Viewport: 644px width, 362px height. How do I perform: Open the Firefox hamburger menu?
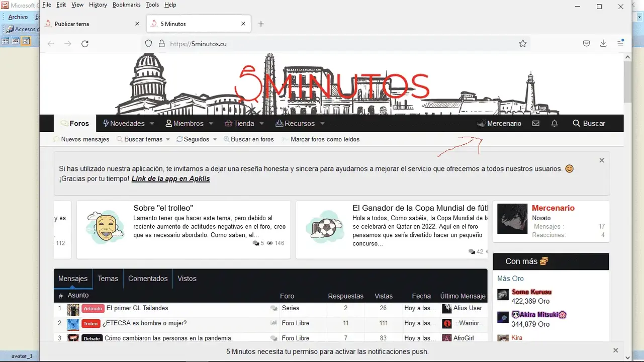(620, 44)
